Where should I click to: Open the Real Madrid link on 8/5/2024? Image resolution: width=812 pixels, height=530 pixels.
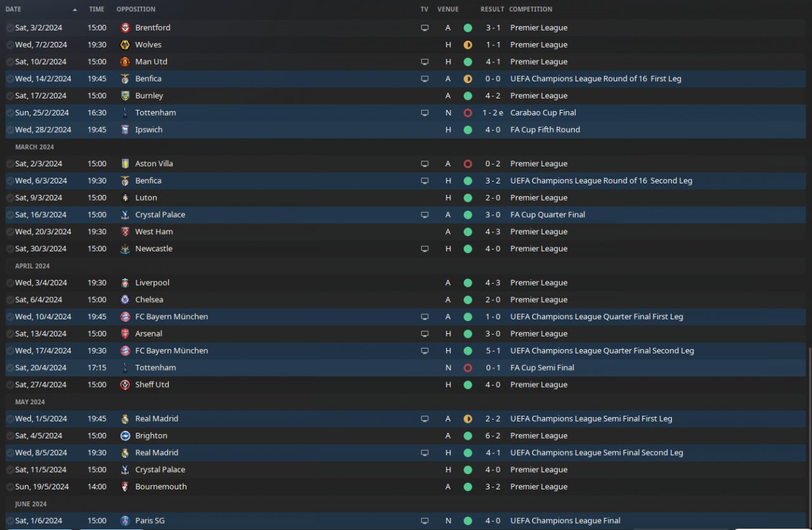click(157, 453)
